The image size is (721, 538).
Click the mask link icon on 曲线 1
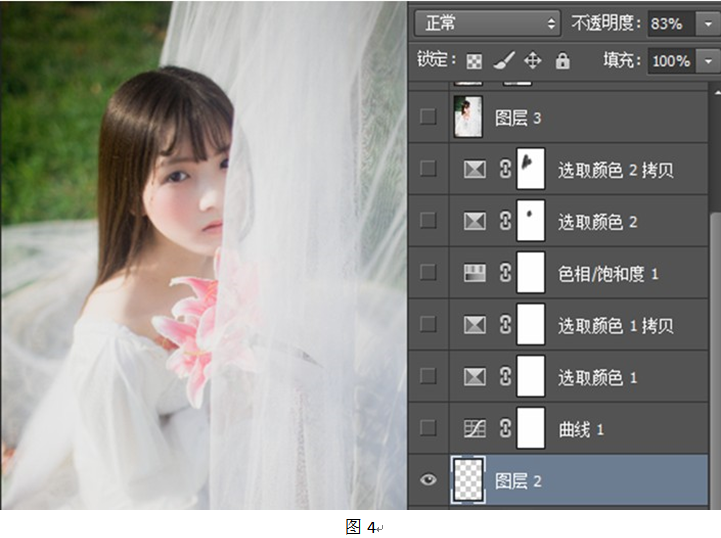click(505, 429)
